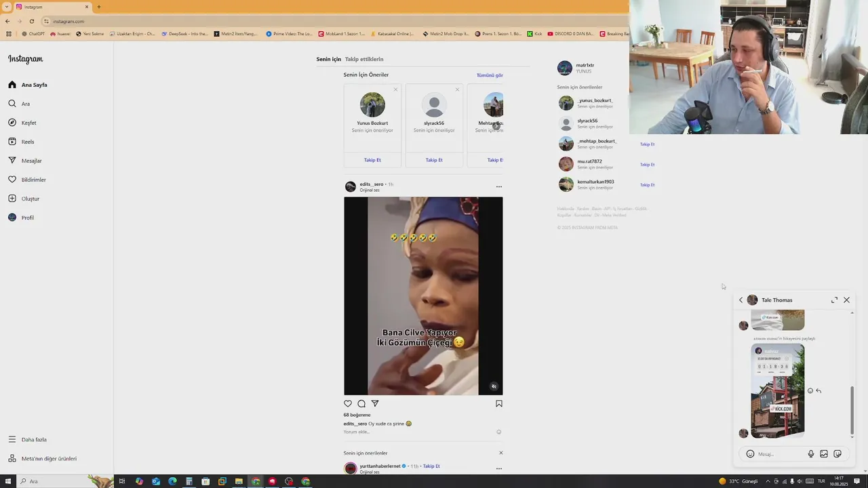Close the Tale Thomas chat

(x=846, y=300)
